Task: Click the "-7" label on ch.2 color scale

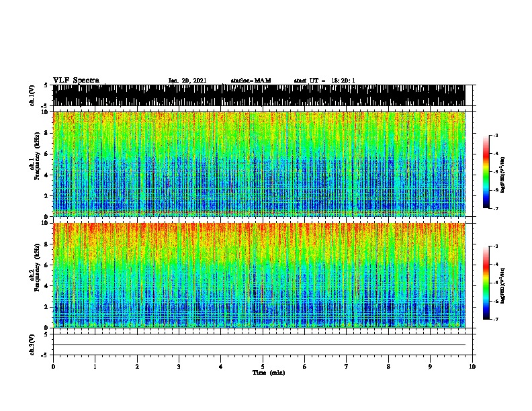Action: 496,319
